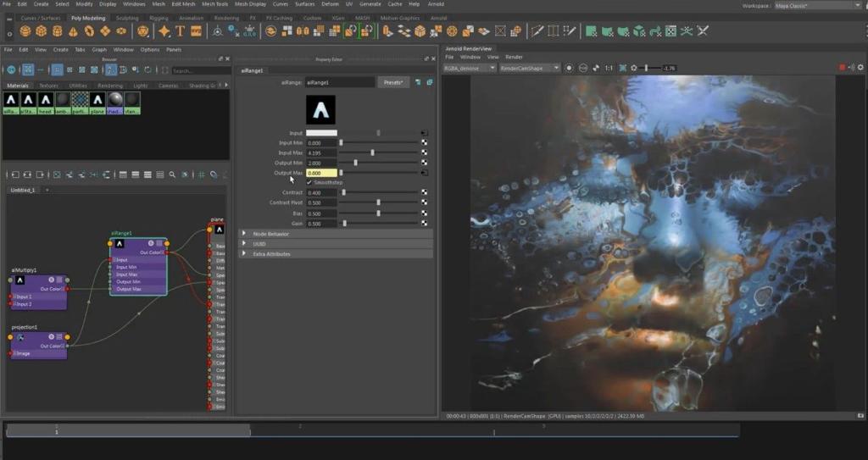Click the search magnifier in node editor toolbar

click(172, 175)
